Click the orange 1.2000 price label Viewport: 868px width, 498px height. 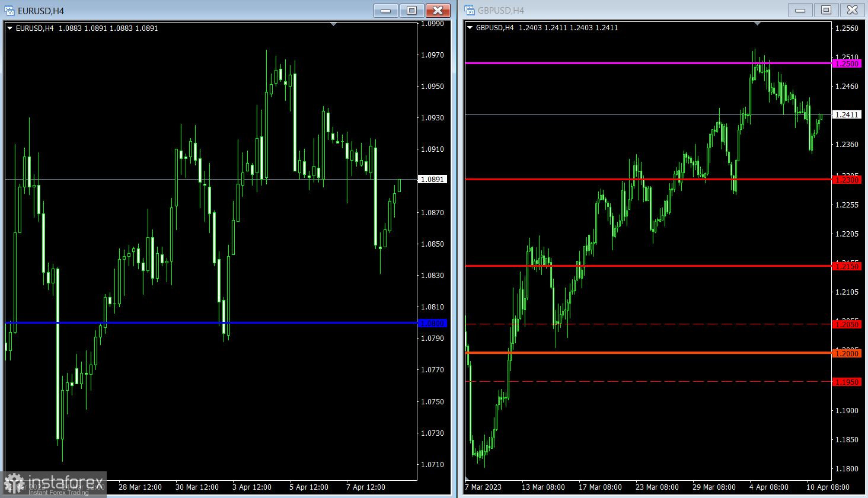(x=847, y=353)
